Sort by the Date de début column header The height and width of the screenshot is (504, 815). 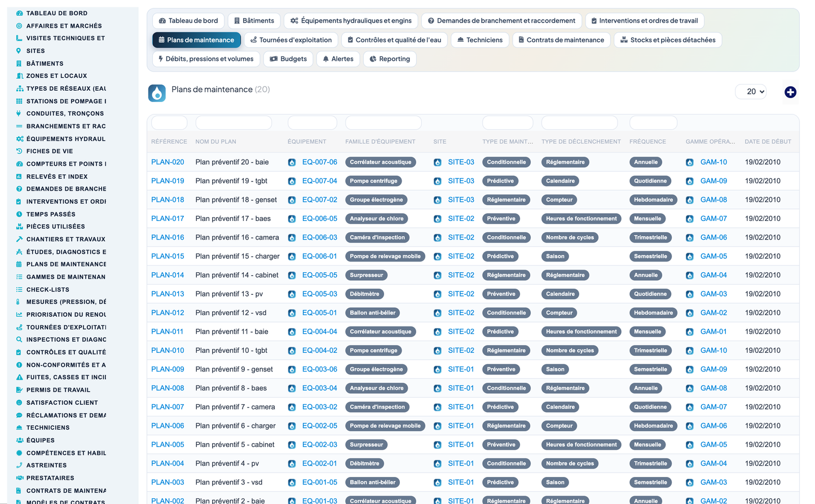(768, 142)
